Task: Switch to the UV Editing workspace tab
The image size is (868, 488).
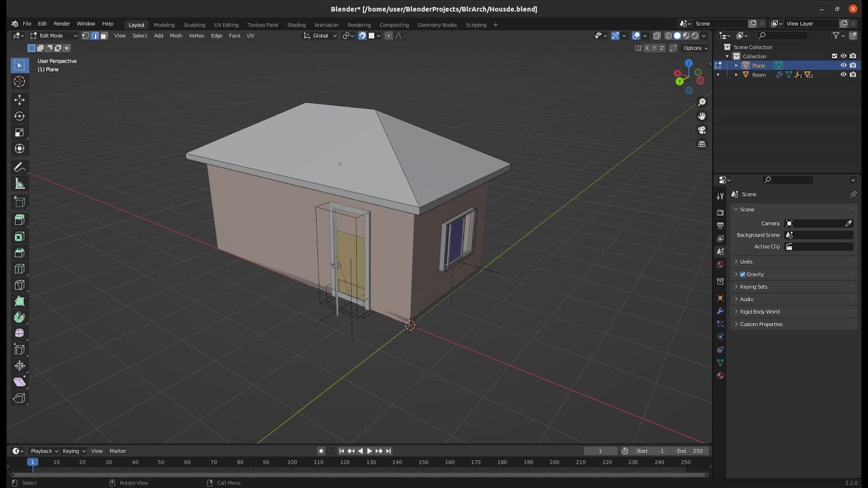Action: pos(226,25)
